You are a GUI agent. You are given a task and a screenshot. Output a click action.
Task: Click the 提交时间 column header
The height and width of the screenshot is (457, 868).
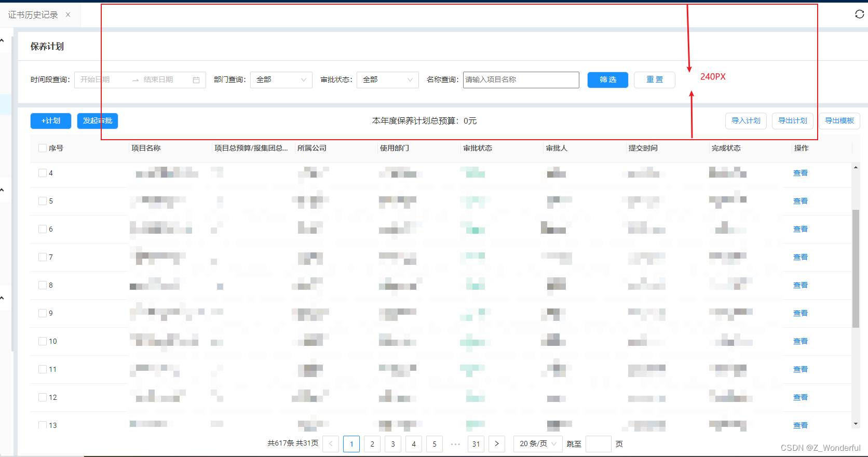(x=643, y=148)
